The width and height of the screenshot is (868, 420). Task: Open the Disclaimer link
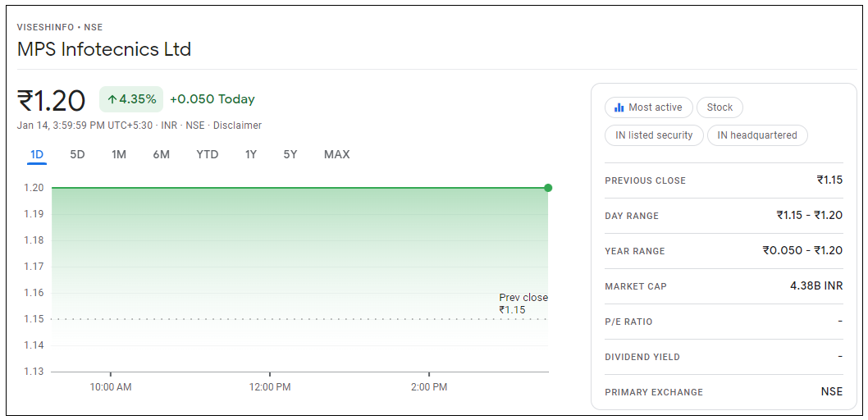pyautogui.click(x=237, y=126)
